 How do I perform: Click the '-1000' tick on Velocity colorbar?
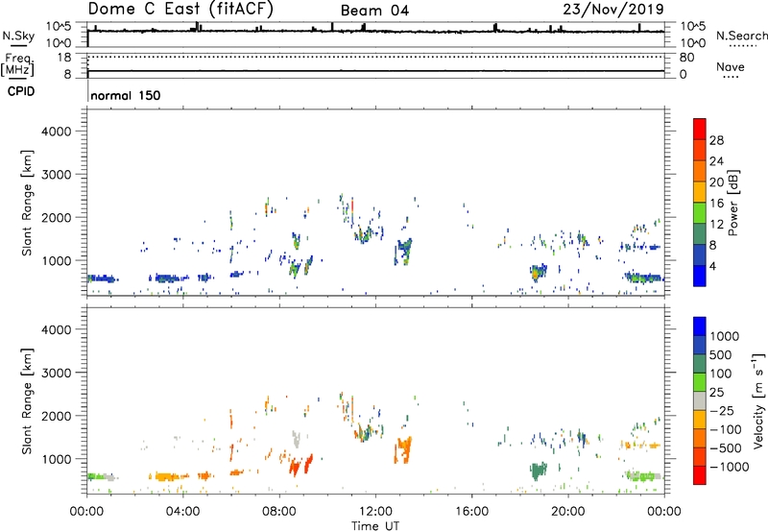[729, 467]
